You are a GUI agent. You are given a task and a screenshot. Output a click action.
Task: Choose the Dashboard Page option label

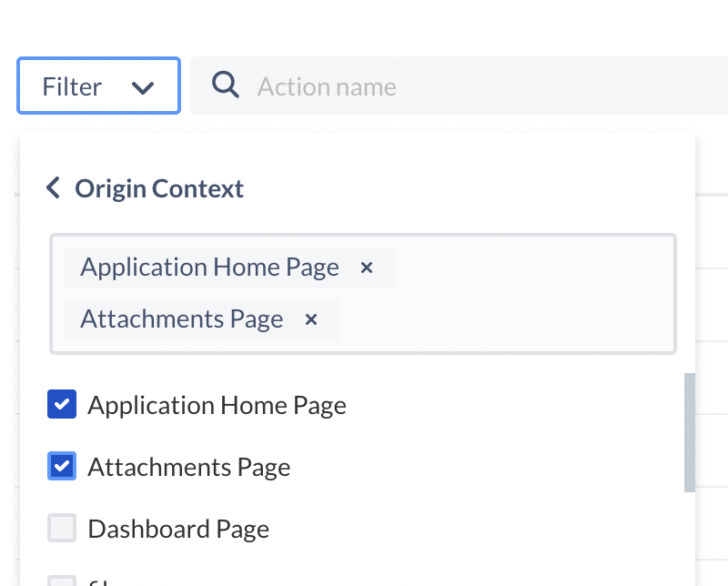(x=178, y=529)
